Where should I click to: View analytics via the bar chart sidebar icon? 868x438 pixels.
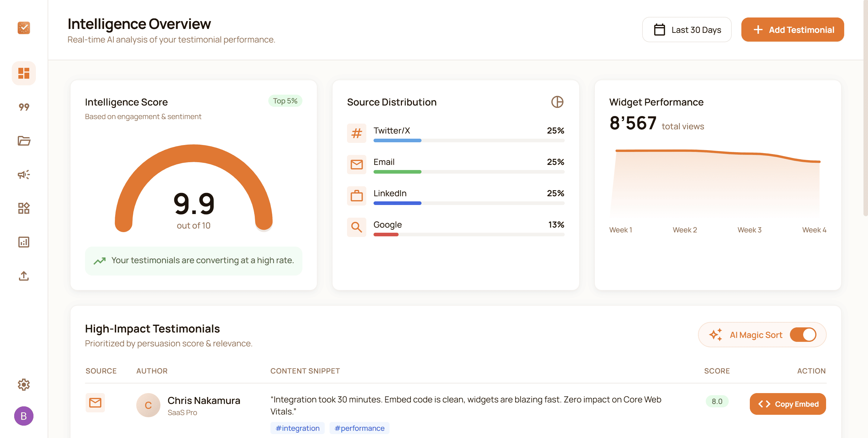(x=24, y=242)
